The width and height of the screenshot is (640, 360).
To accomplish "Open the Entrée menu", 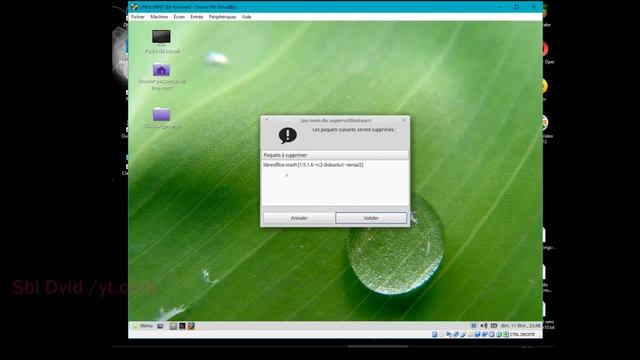I will pyautogui.click(x=196, y=17).
